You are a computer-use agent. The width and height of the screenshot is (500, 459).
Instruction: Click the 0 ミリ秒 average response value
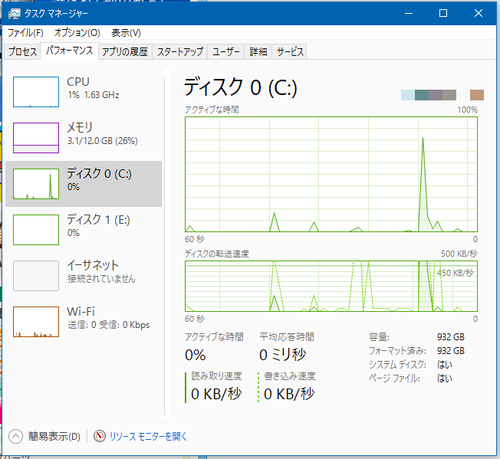click(283, 354)
